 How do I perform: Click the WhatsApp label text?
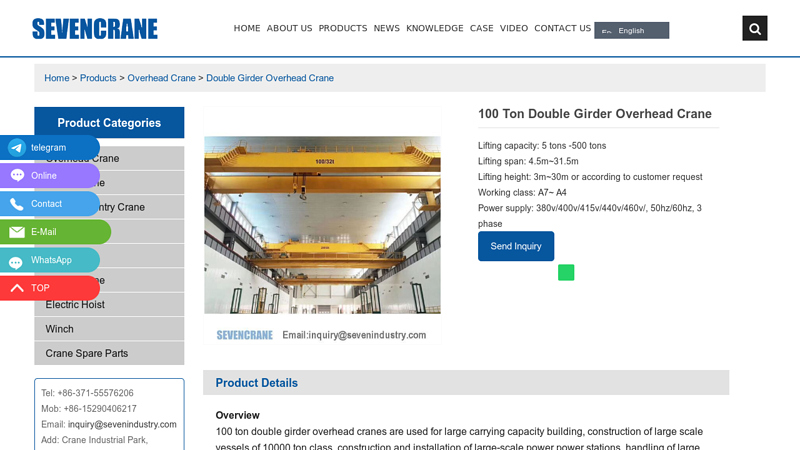coord(51,260)
